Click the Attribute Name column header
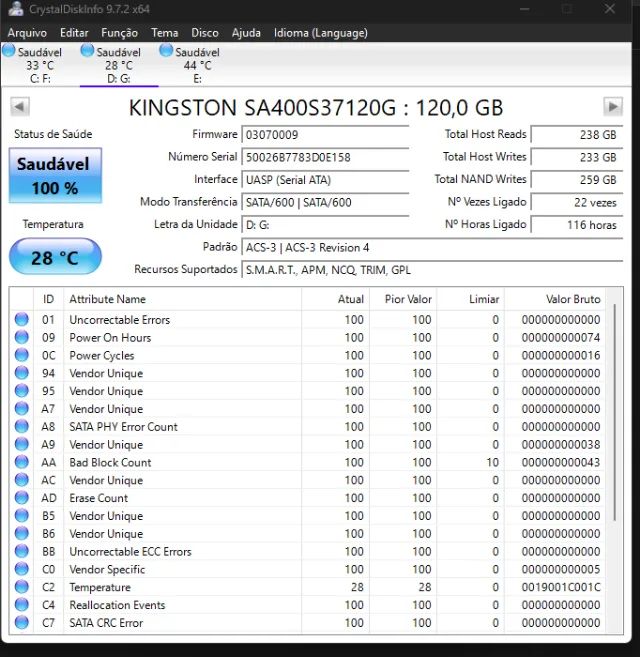 pyautogui.click(x=182, y=299)
